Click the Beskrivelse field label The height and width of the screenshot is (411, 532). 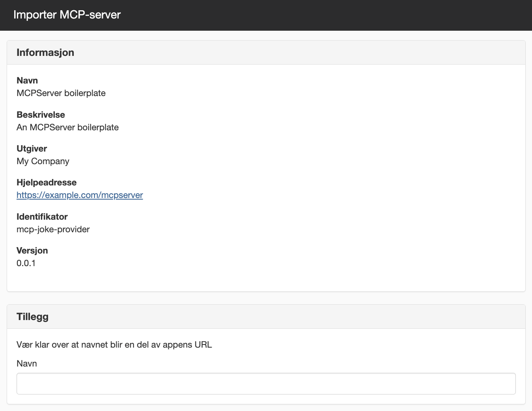(x=41, y=115)
